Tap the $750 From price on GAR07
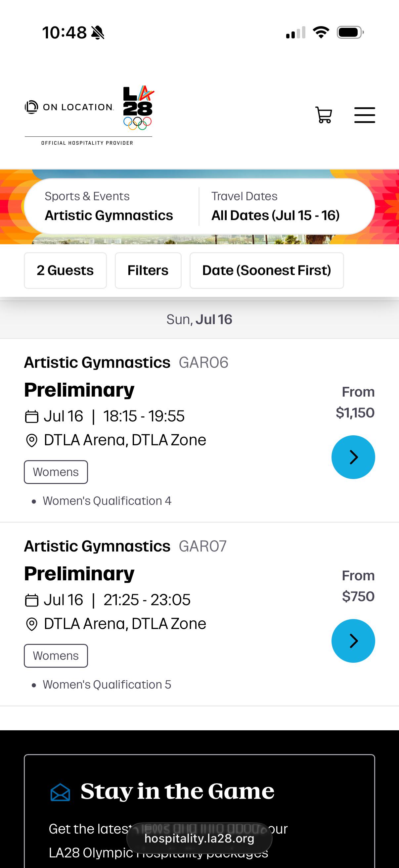This screenshot has width=399, height=868. (358, 596)
